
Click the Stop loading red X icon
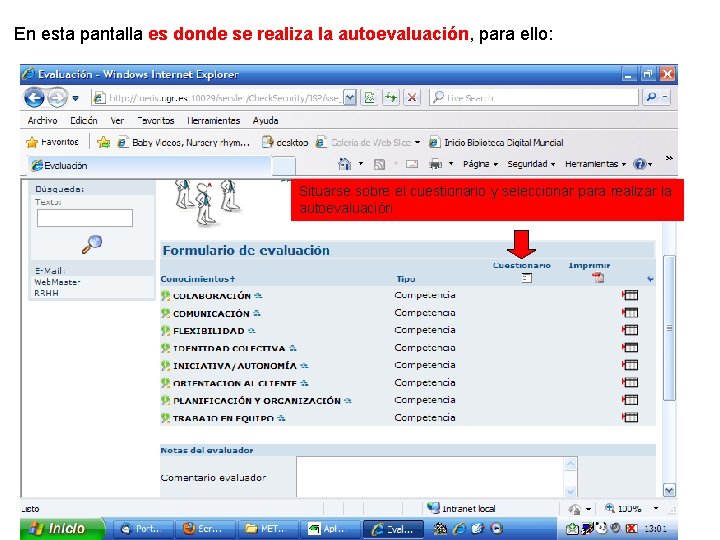[x=412, y=98]
